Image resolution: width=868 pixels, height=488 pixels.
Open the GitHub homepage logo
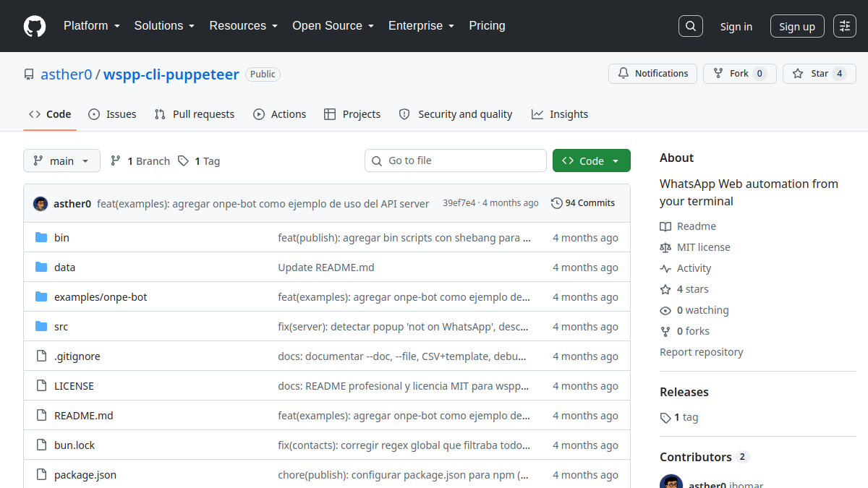coord(35,26)
